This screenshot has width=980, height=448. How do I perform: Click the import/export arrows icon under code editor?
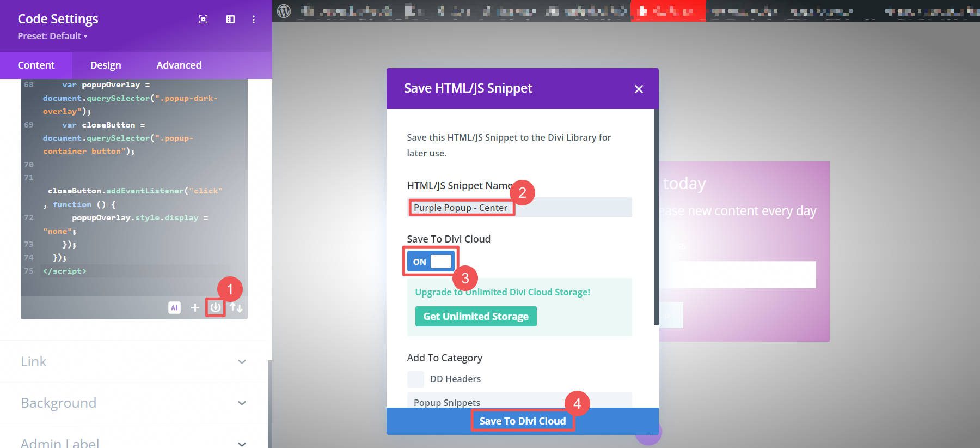[x=236, y=308]
